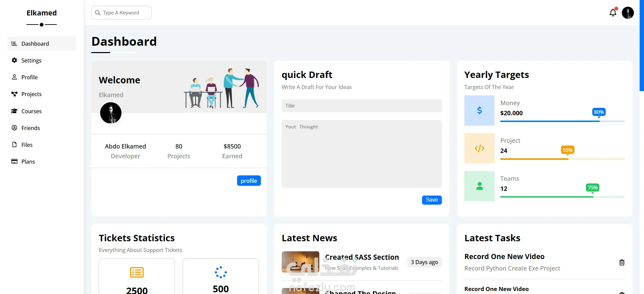Open the Plans sidebar label
644x294 pixels.
point(28,162)
